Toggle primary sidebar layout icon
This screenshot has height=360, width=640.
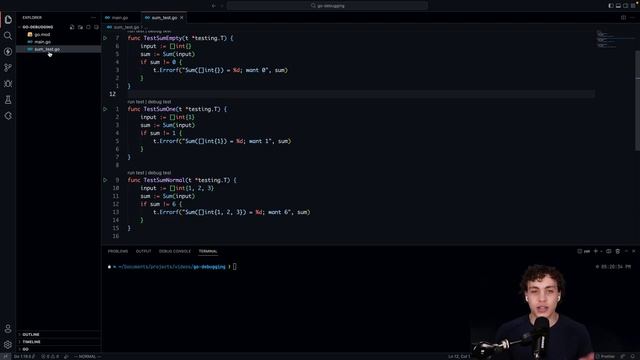coord(611,6)
